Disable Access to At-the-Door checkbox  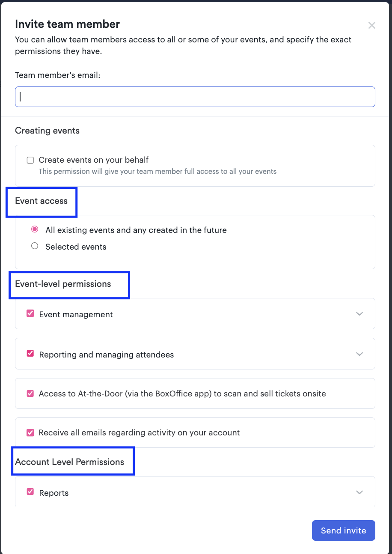[30, 393]
